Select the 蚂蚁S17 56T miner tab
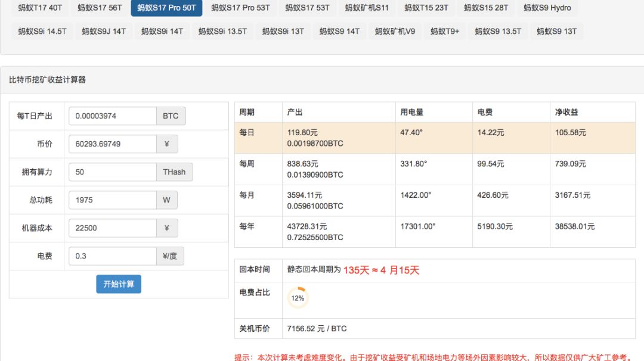Screen dimensions: 644x361 point(100,8)
